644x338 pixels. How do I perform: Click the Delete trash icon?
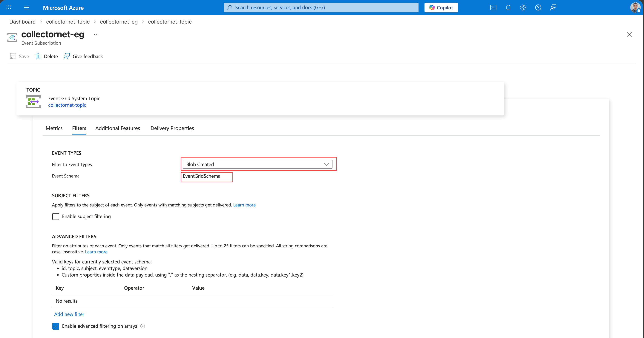(38, 56)
